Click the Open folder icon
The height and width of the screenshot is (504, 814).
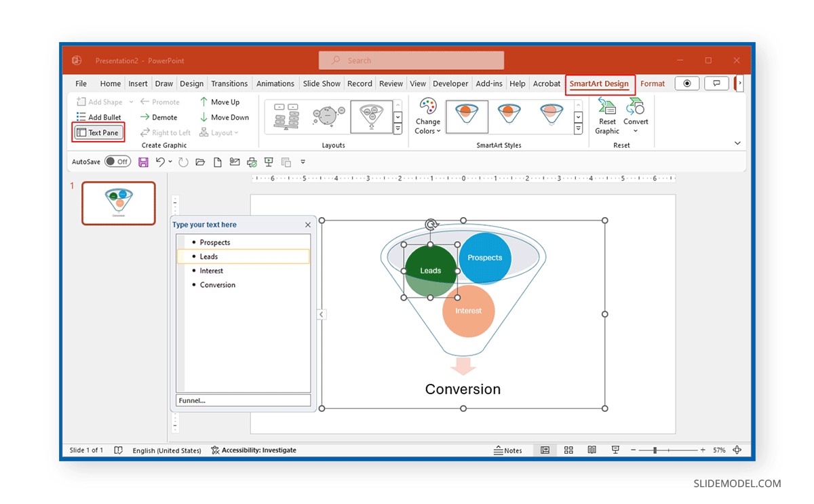[200, 162]
